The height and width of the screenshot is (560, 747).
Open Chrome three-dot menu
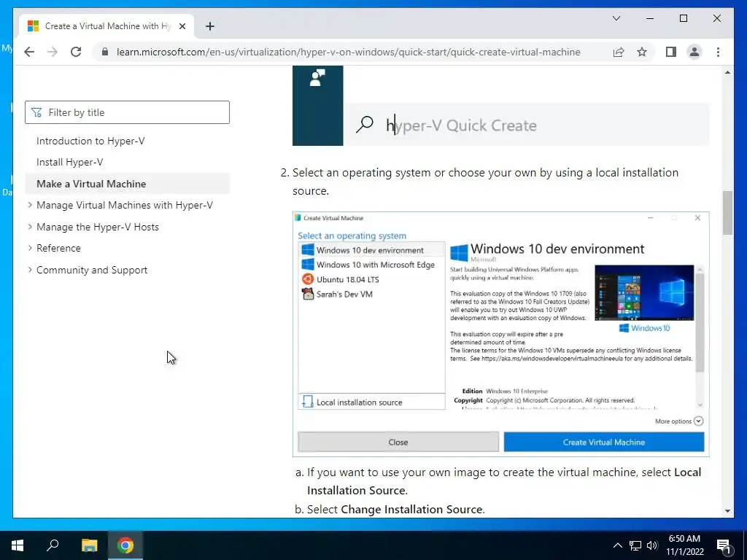[x=718, y=52]
